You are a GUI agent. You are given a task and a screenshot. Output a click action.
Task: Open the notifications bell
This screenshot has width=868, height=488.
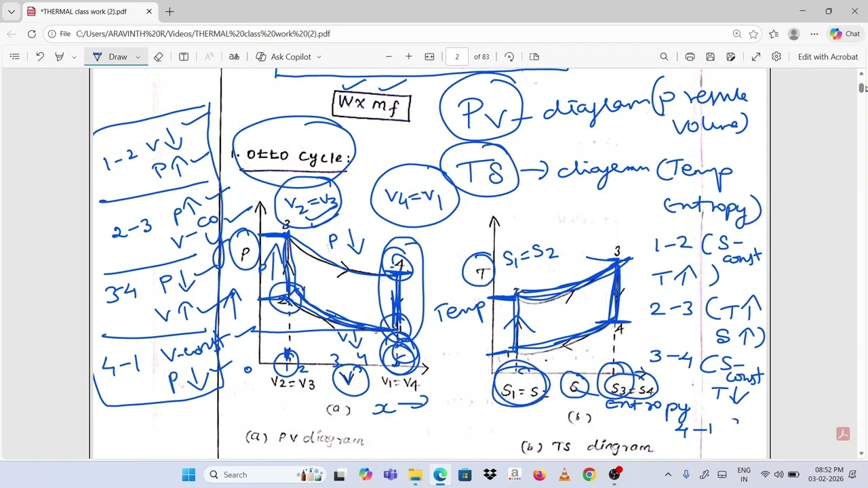tap(853, 474)
